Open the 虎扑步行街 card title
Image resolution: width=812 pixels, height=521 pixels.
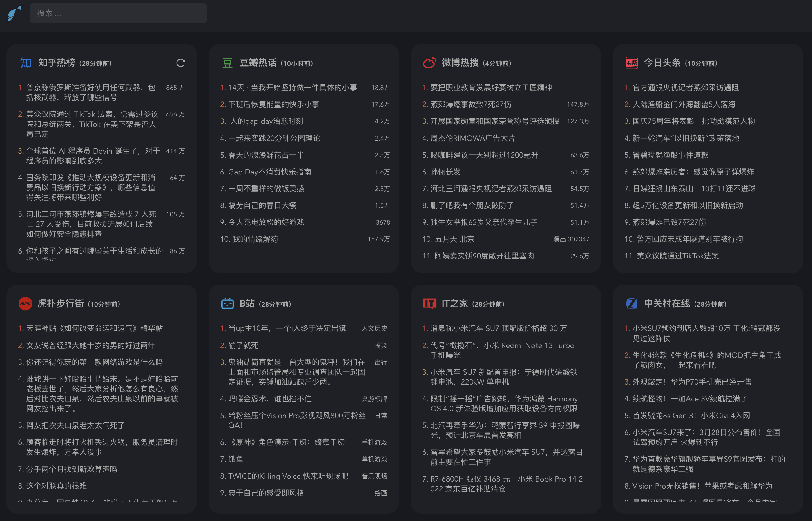click(61, 304)
